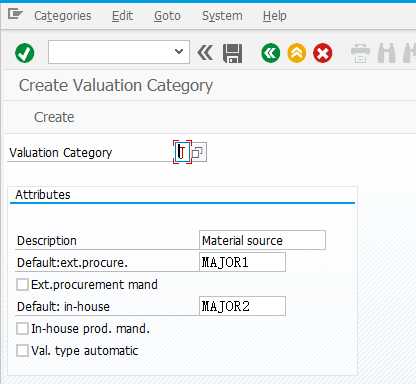416x384 pixels.
Task: Enable In-house prod. mand. checkbox
Action: point(22,329)
